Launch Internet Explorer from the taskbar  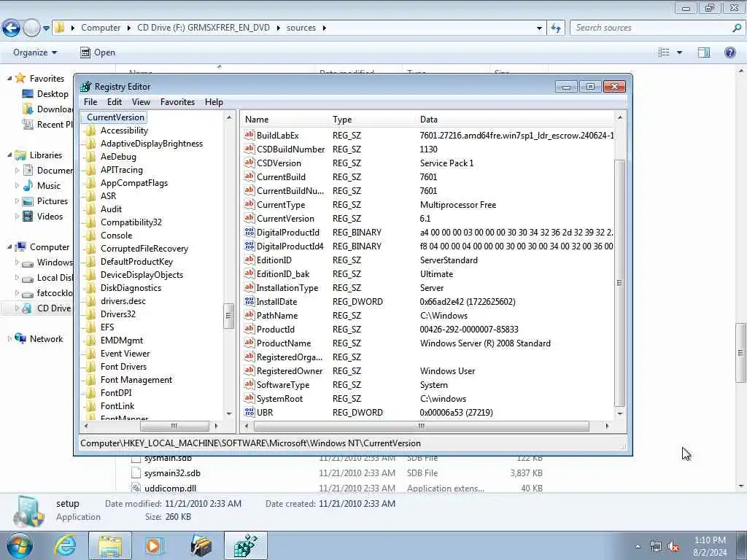click(x=65, y=545)
